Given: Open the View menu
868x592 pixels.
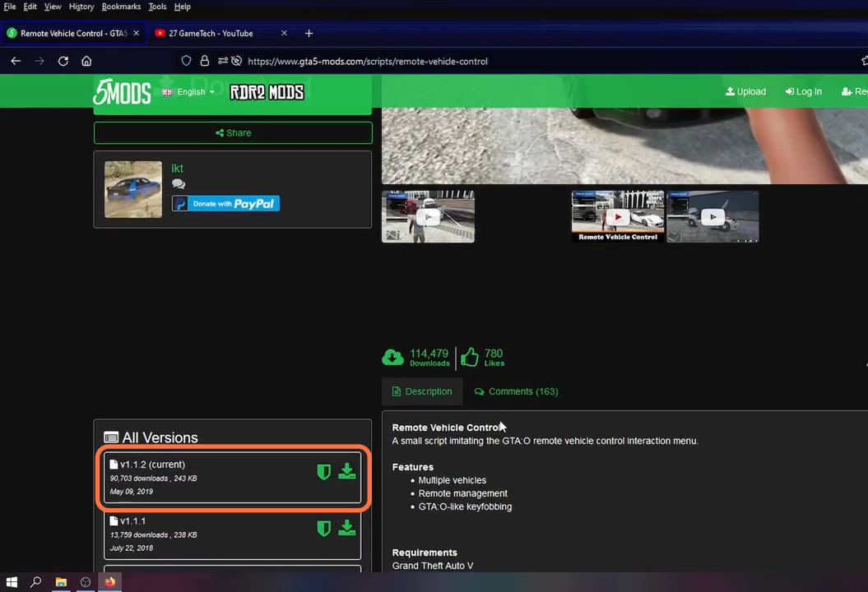Looking at the screenshot, I should (x=53, y=7).
